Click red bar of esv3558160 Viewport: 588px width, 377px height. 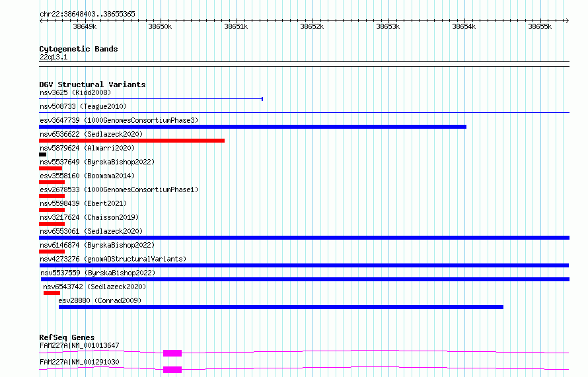point(52,182)
